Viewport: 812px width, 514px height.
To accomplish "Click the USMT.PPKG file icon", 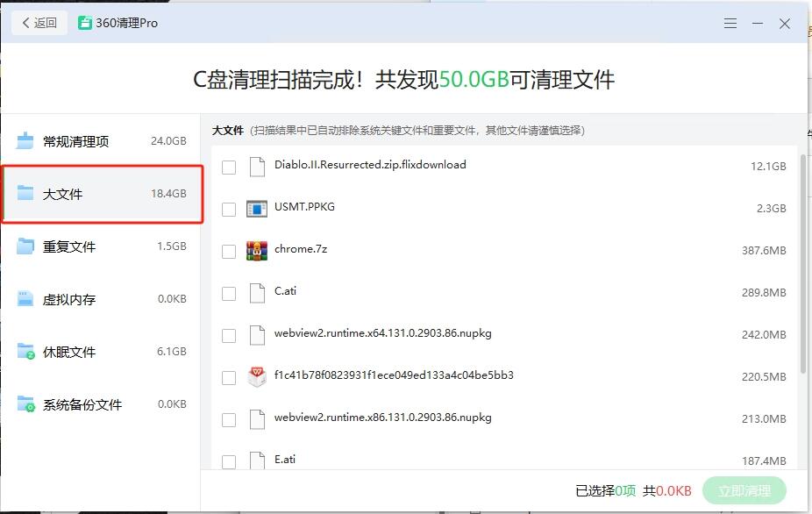I will tap(257, 209).
